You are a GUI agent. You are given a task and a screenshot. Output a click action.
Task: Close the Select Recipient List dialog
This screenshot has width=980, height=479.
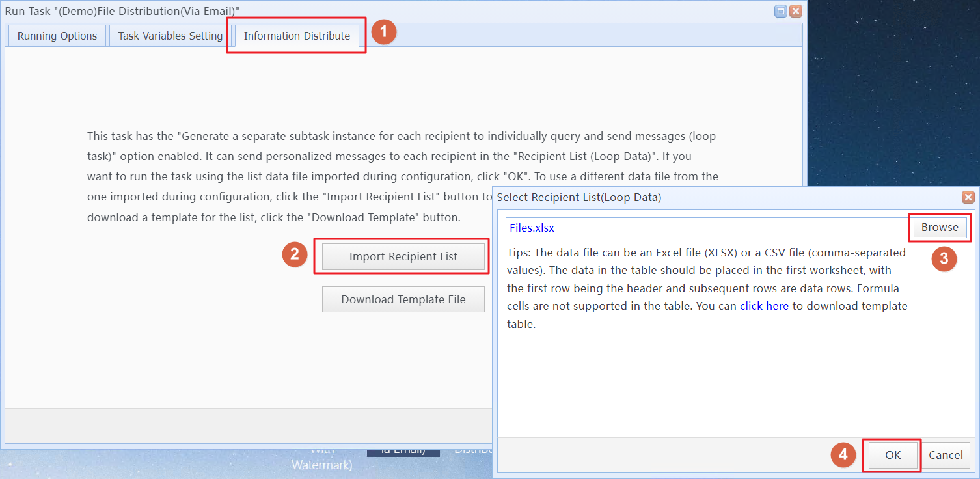click(968, 197)
